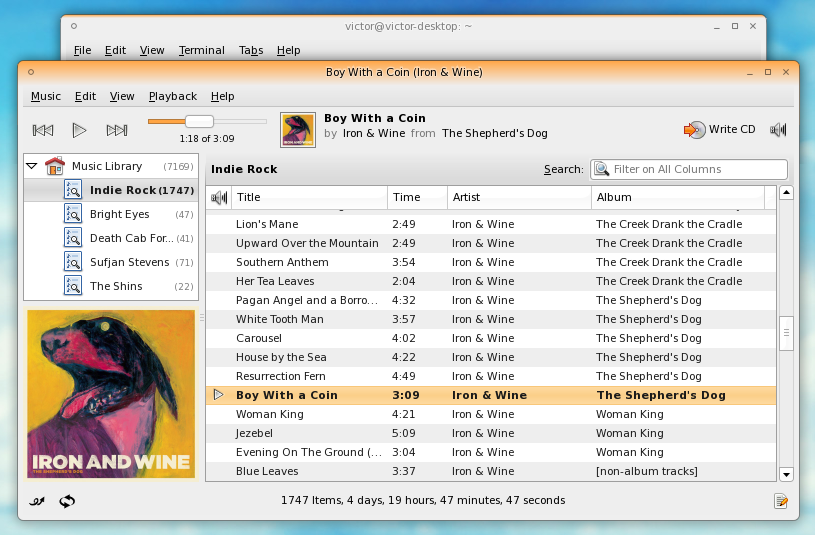The width and height of the screenshot is (815, 535).
Task: Select the track White Tooth Man
Action: [x=491, y=319]
